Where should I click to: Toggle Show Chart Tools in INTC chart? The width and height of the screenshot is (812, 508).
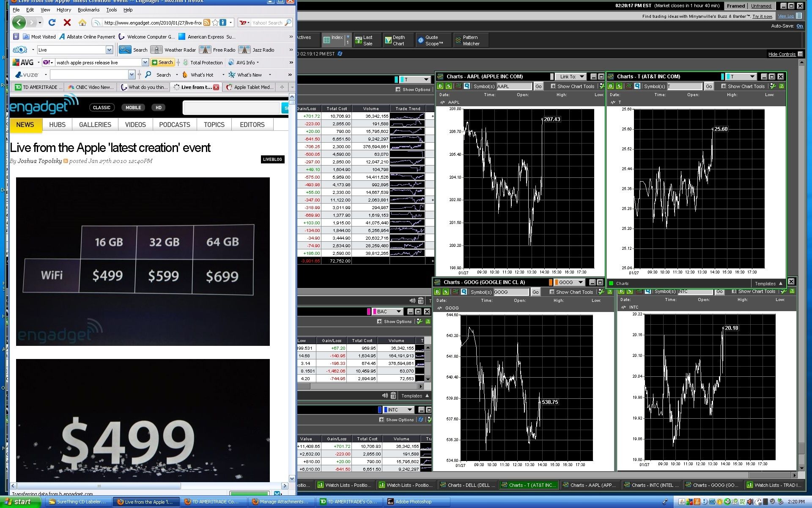click(x=754, y=291)
